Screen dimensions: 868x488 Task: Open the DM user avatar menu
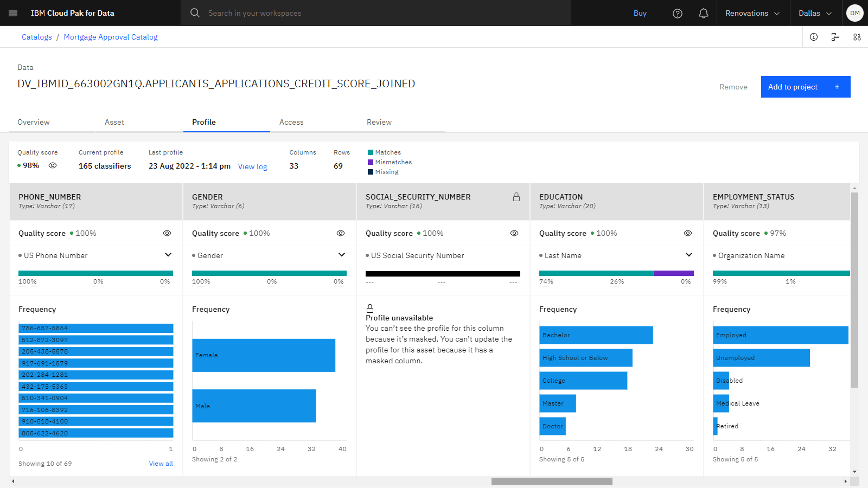tap(855, 13)
